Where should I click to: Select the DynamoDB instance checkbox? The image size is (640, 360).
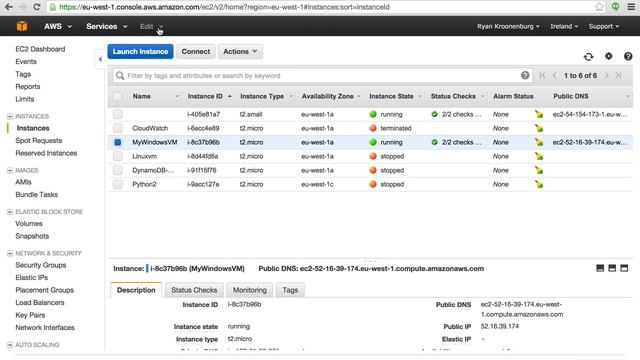tap(118, 170)
